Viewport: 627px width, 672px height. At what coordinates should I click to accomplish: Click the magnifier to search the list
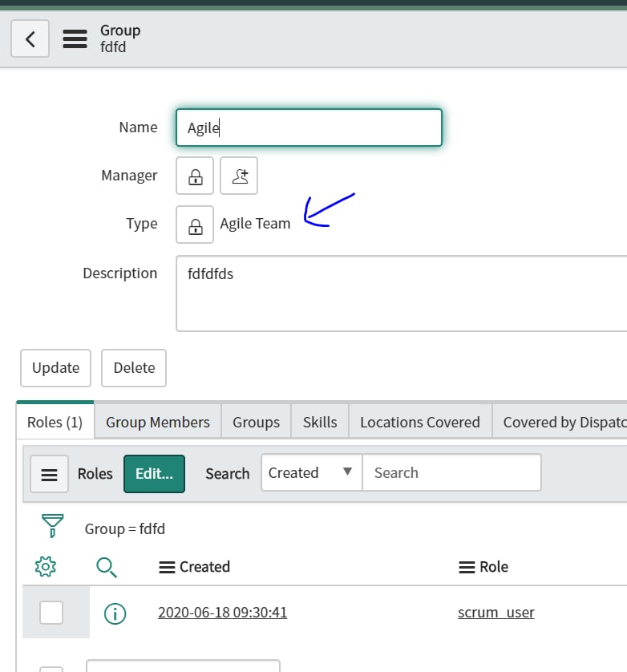[107, 566]
